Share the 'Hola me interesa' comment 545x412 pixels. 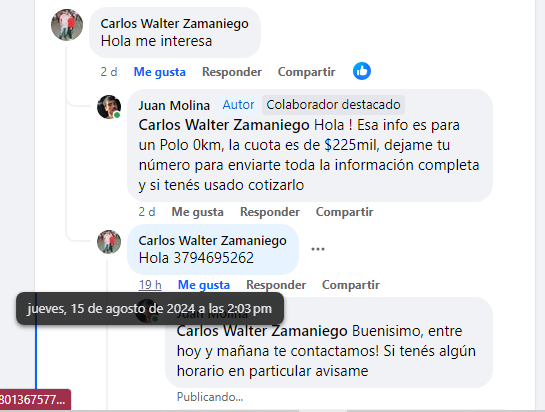pos(306,72)
